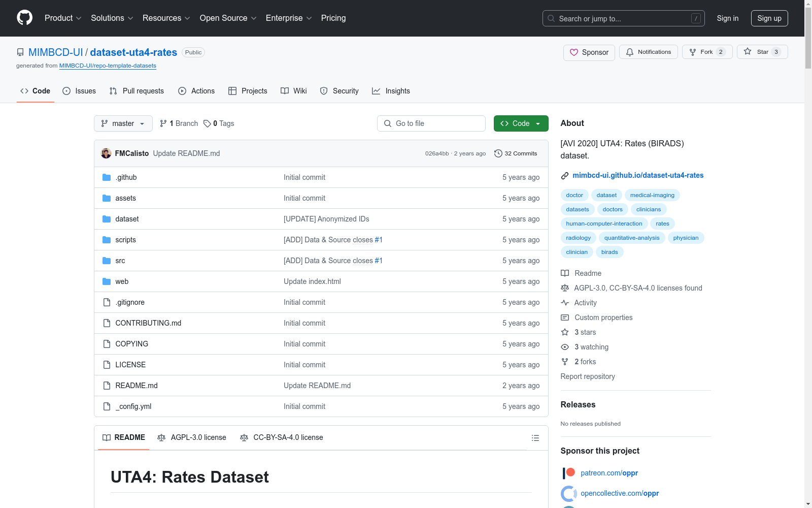
Task: Click the link icon beside the website URL
Action: 565,176
